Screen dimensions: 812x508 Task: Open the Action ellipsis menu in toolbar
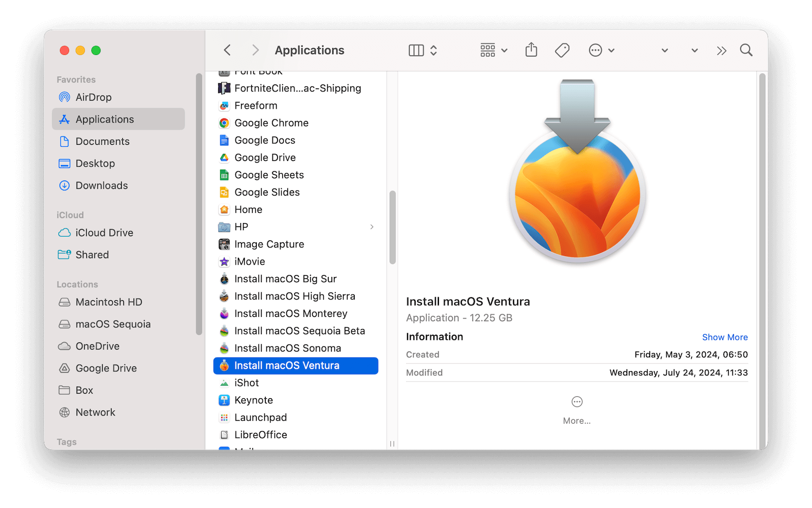pyautogui.click(x=601, y=50)
